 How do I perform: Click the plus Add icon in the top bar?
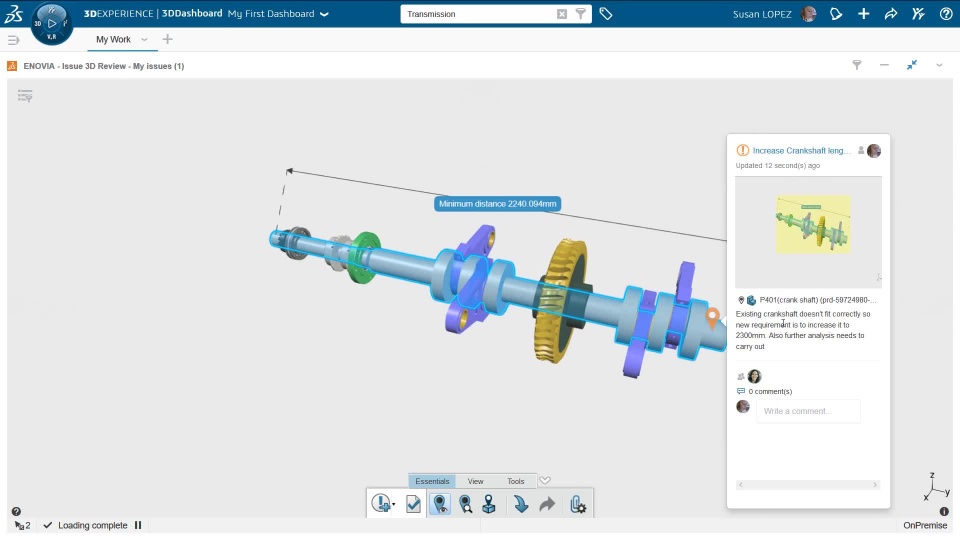(863, 14)
